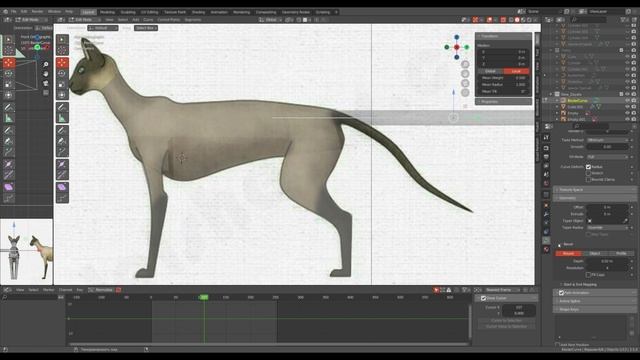Expand the Texture Space panel
Viewport: 640px width, 360px height.
coord(594,190)
